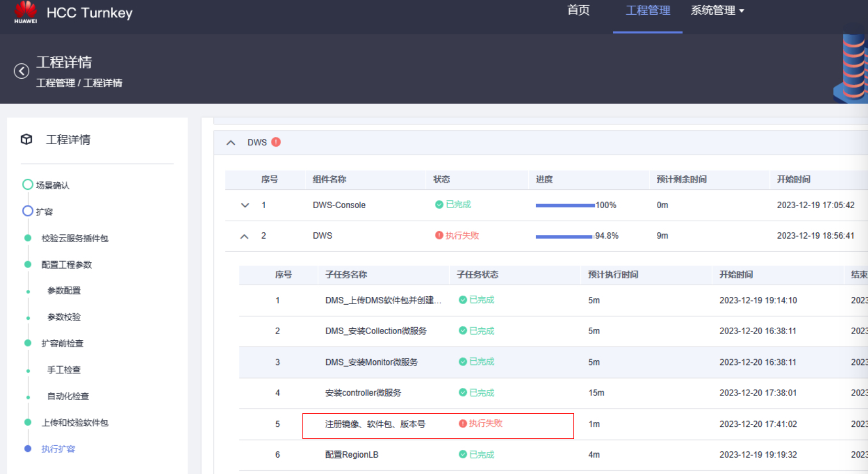Click the red failure icon for 注册镜像、软件包、版本号
This screenshot has width=868, height=474.
tap(463, 424)
